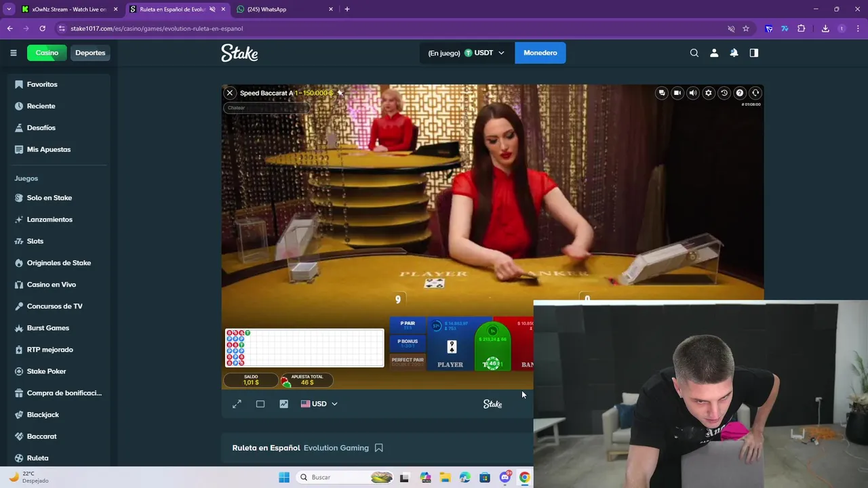The image size is (868, 488).
Task: Open game settings gear
Action: (x=709, y=93)
